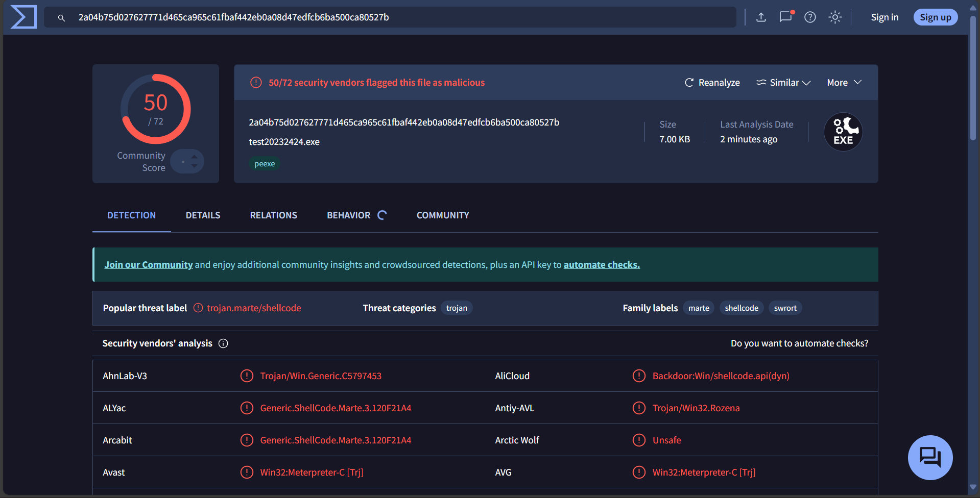Click the 50/72 detection score gauge

156,109
